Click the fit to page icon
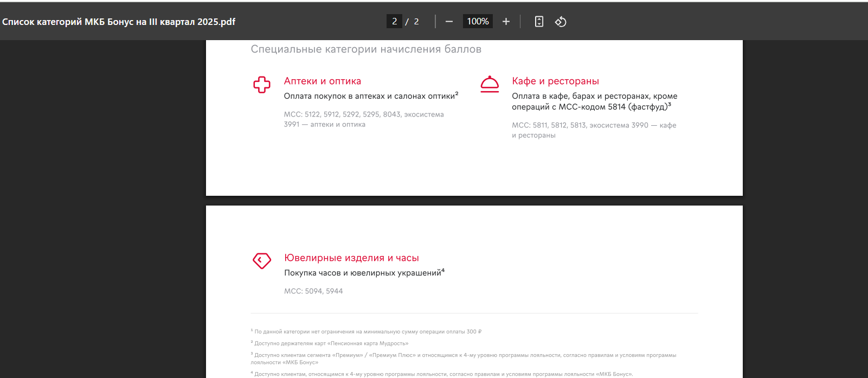This screenshot has width=868, height=378. pos(539,22)
